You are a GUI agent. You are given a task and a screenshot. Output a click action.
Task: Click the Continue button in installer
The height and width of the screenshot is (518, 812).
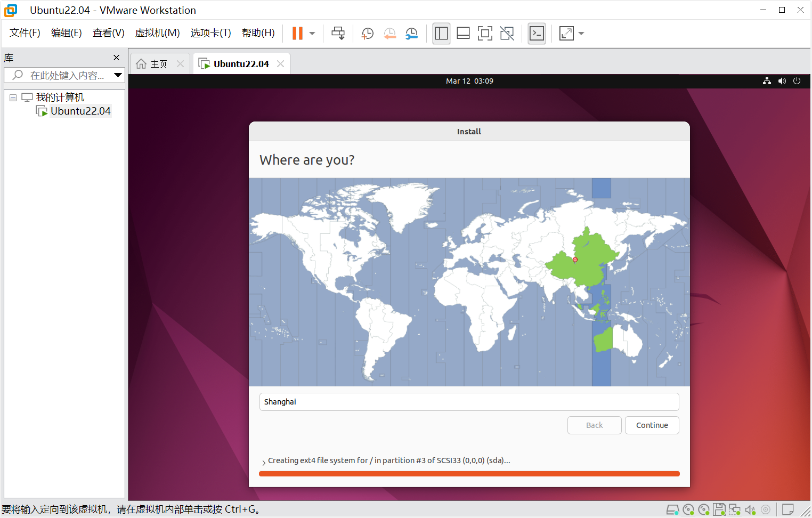click(652, 425)
